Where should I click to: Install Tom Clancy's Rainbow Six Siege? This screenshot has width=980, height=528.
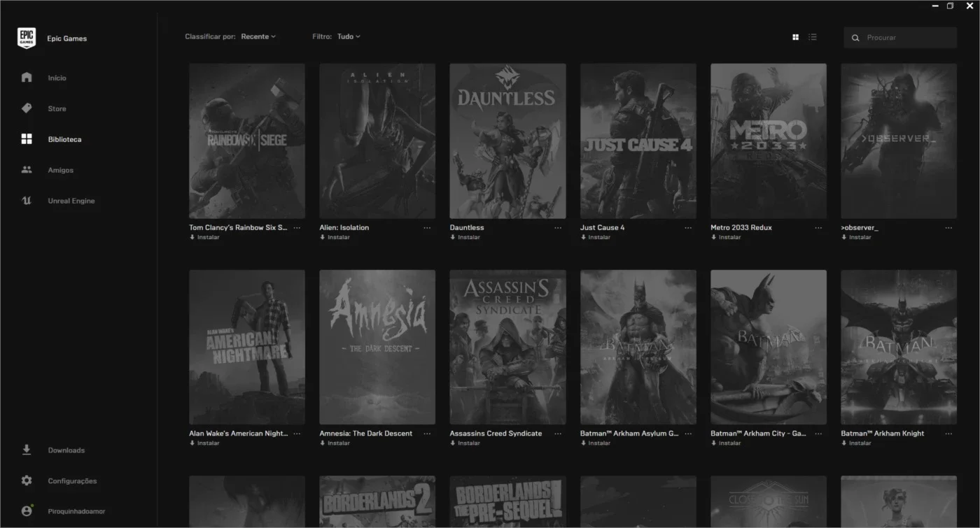204,237
